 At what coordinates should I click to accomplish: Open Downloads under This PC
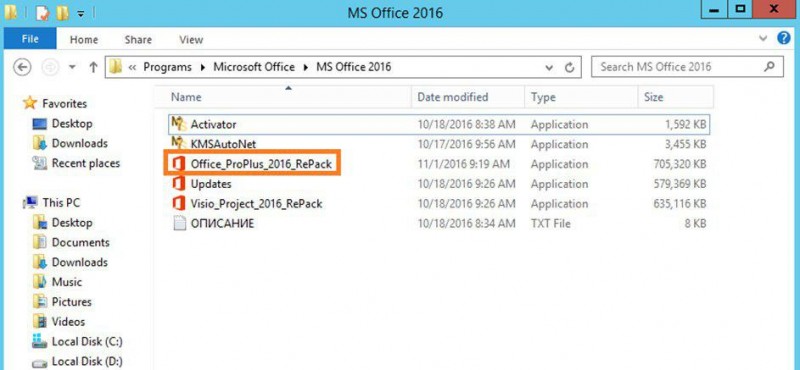(80, 262)
